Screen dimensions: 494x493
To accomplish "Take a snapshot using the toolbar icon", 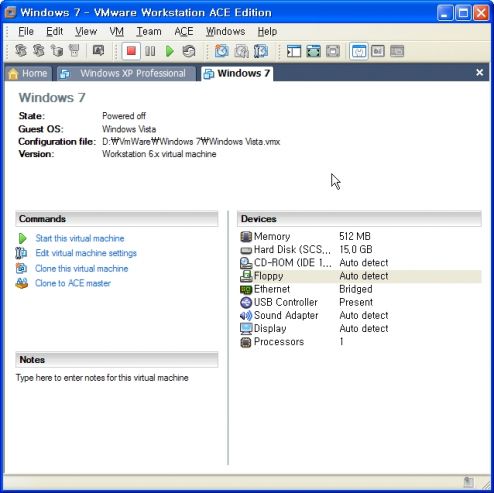I will 222,51.
